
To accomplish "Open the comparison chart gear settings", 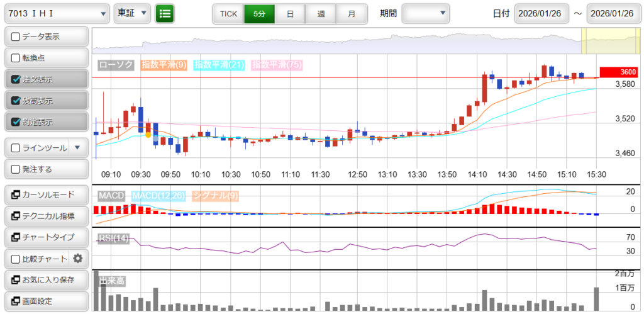I will click(x=78, y=258).
